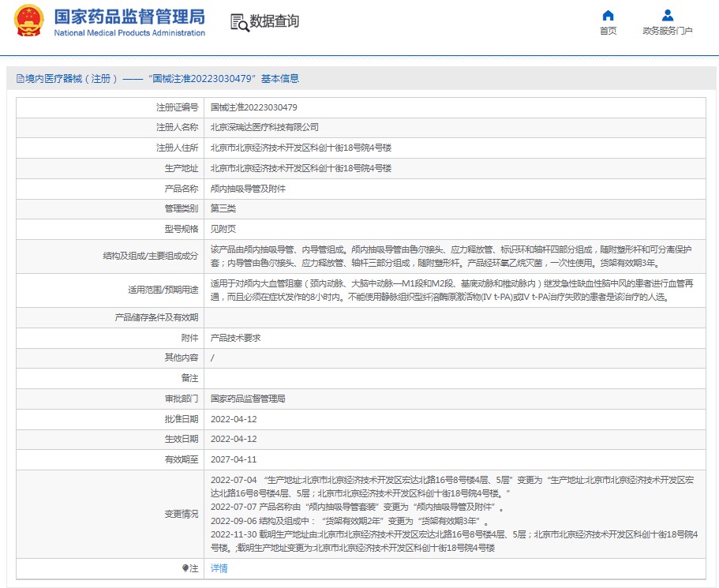Screen dimensions: 719x588
Task: Open the 首页 text link
Action: click(x=608, y=31)
